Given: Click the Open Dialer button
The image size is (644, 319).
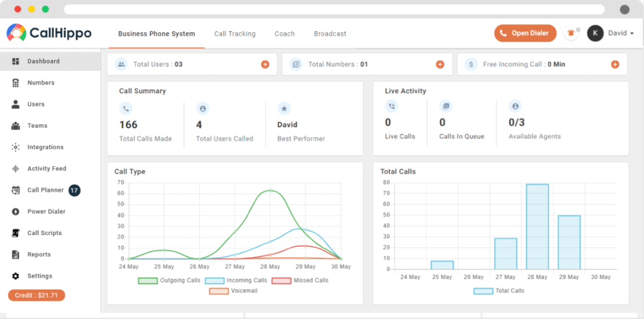Looking at the screenshot, I should pyautogui.click(x=525, y=33).
